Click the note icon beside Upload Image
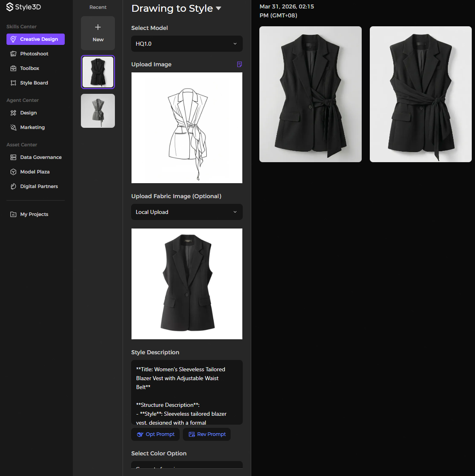Screen dimensions: 475x476 click(x=239, y=64)
